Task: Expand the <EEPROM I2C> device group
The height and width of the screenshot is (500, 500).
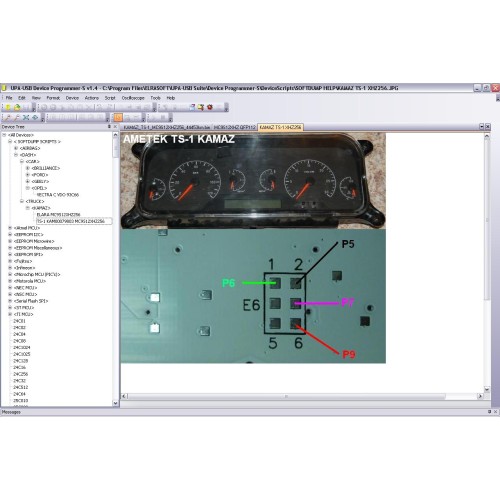Action: point(10,234)
